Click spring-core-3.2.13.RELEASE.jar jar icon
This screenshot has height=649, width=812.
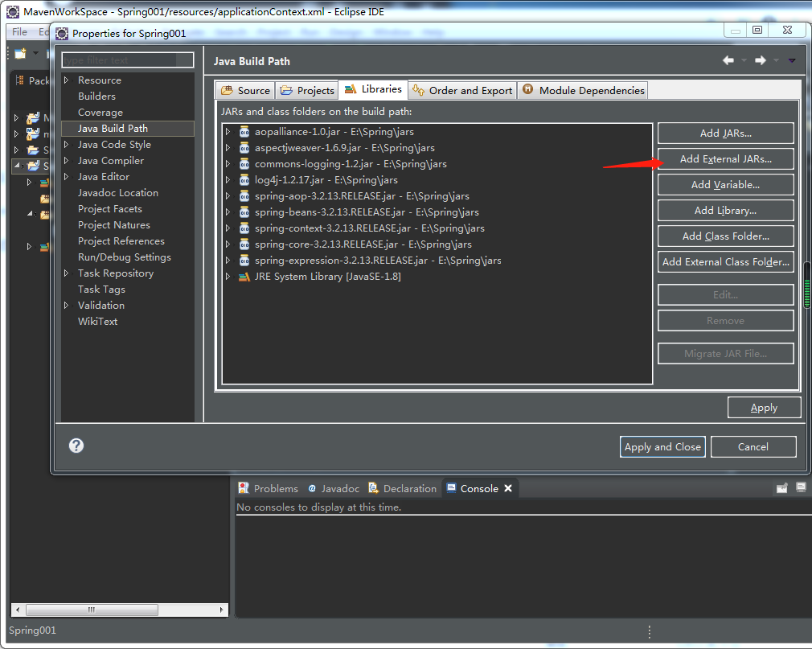point(244,244)
